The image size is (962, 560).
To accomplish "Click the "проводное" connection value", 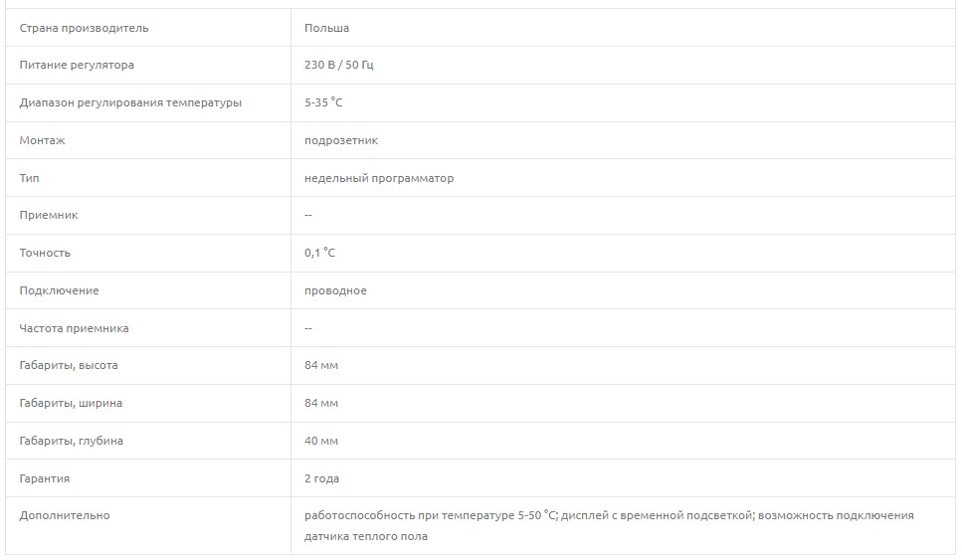I will point(335,290).
